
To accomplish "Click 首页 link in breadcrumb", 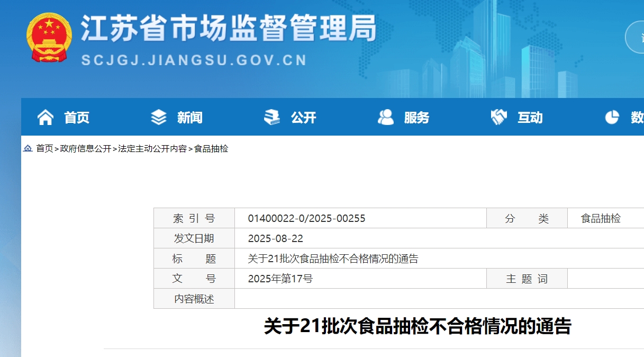I will point(44,149).
